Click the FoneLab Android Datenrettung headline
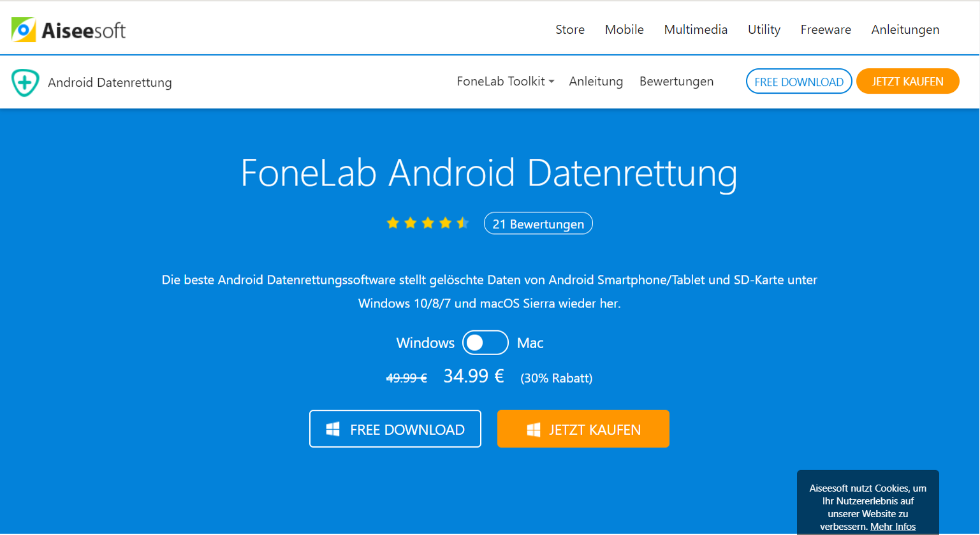The height and width of the screenshot is (535, 980). pyautogui.click(x=489, y=173)
